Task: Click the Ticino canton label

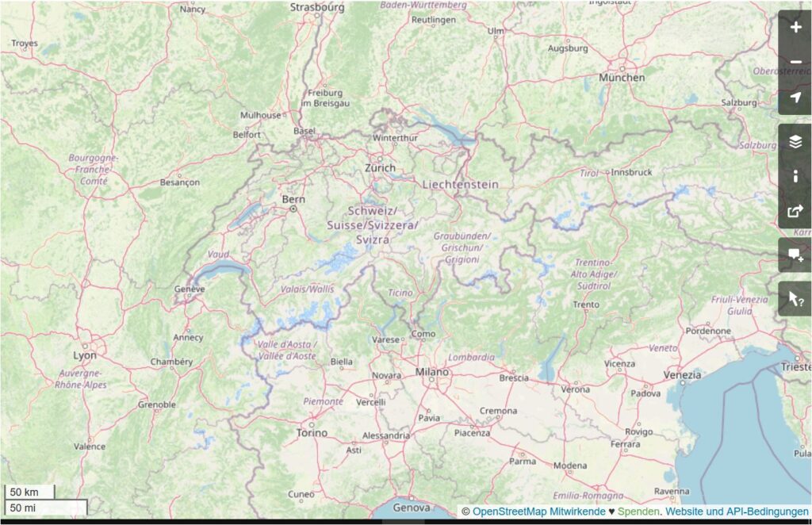Action: click(x=400, y=293)
